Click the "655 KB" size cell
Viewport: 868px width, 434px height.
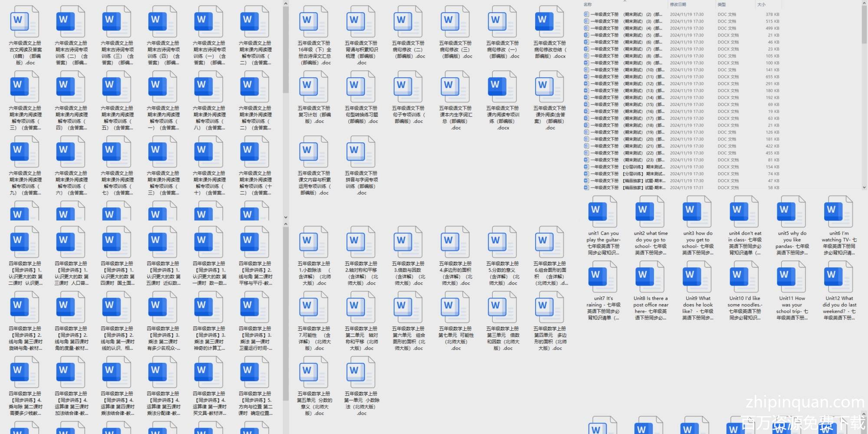772,77
